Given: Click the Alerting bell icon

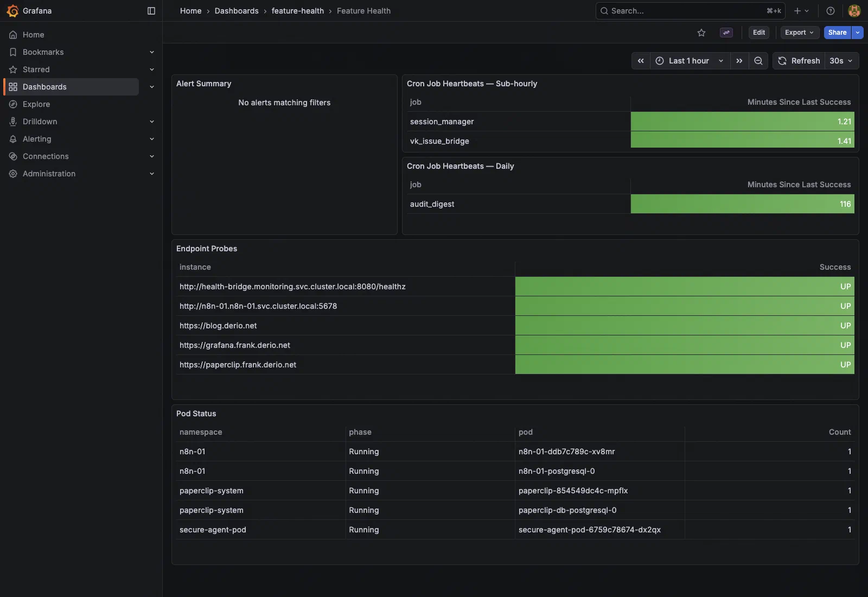Looking at the screenshot, I should [x=13, y=139].
